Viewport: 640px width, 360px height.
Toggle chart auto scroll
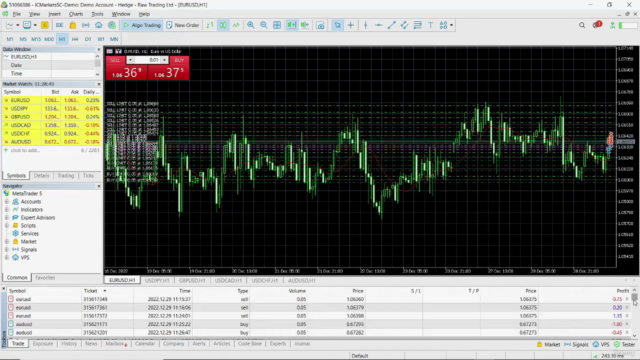(291, 25)
